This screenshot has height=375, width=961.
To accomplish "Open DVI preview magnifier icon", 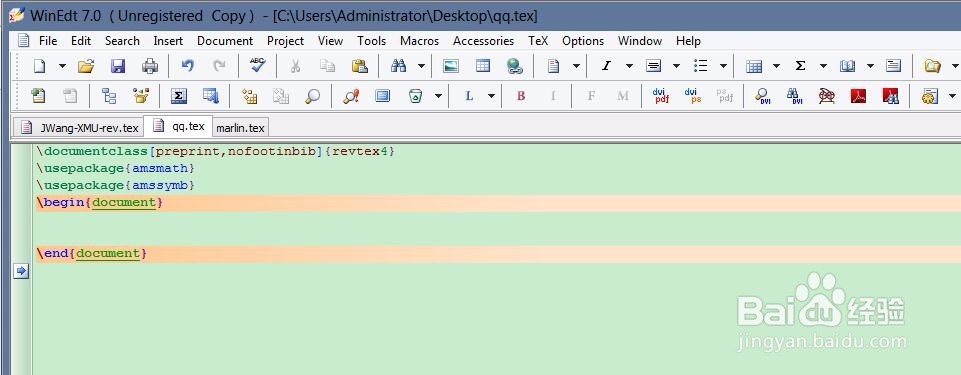I will (762, 96).
